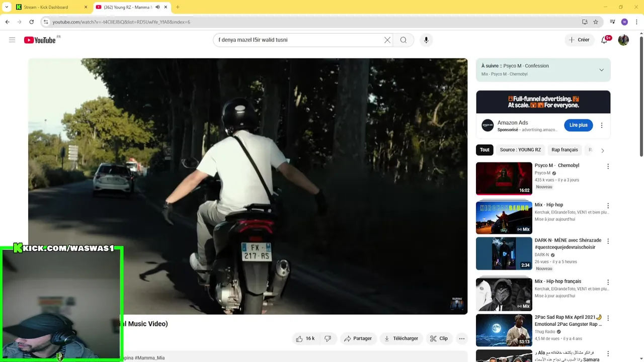Screen dimensions: 644x362
Task: Open Mix - Hip-hop thumbnail
Action: (x=504, y=218)
